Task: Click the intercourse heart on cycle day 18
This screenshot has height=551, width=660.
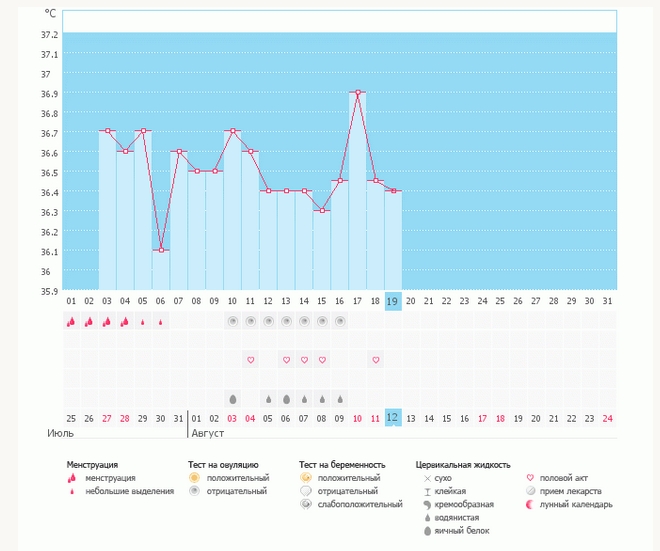Action: (x=376, y=360)
